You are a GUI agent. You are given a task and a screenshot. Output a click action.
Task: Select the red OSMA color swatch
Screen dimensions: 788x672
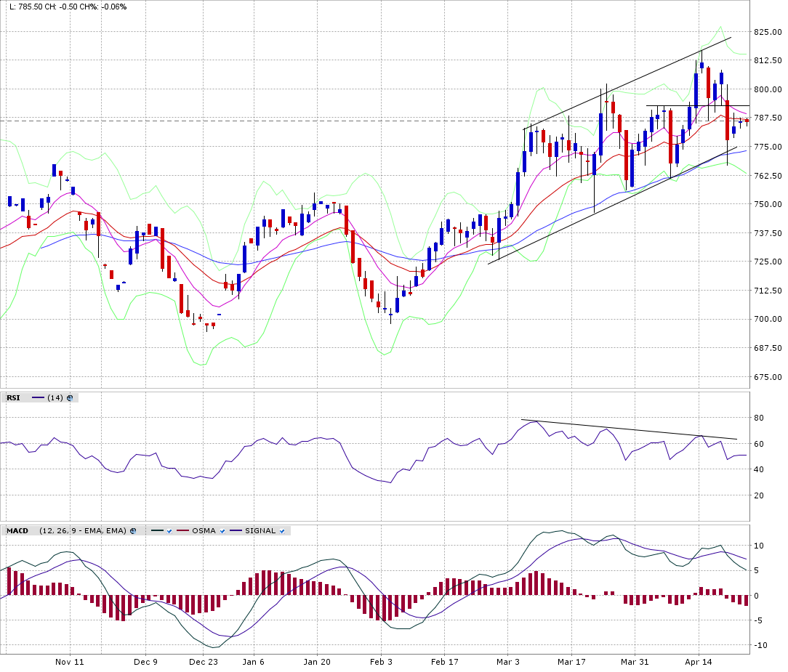point(182,531)
